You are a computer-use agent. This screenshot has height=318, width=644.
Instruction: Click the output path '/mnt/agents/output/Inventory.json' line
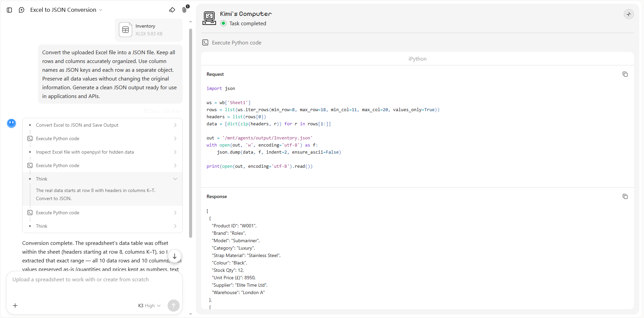tap(259, 138)
